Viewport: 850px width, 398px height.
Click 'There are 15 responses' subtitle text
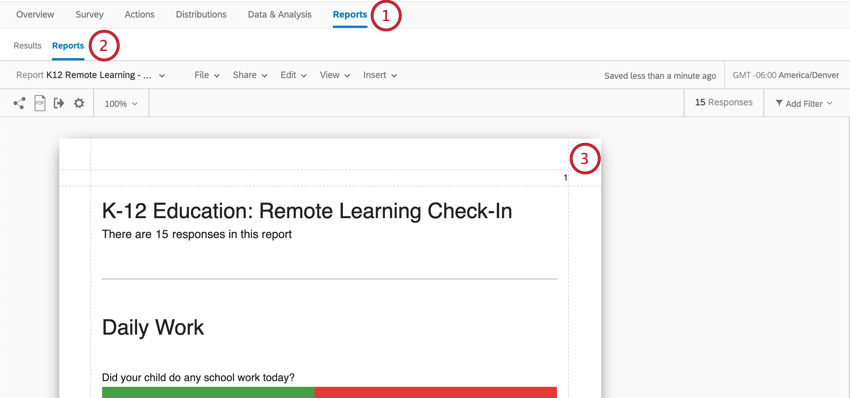click(197, 235)
